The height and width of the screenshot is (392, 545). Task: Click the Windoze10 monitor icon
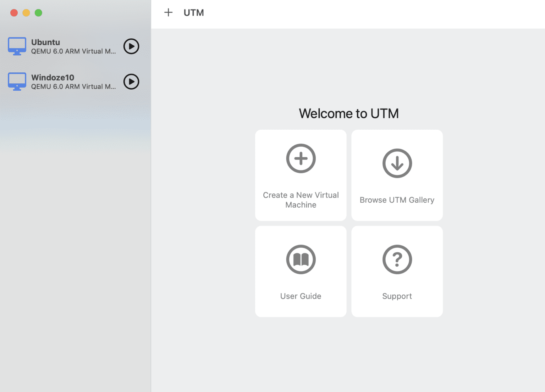(x=17, y=82)
